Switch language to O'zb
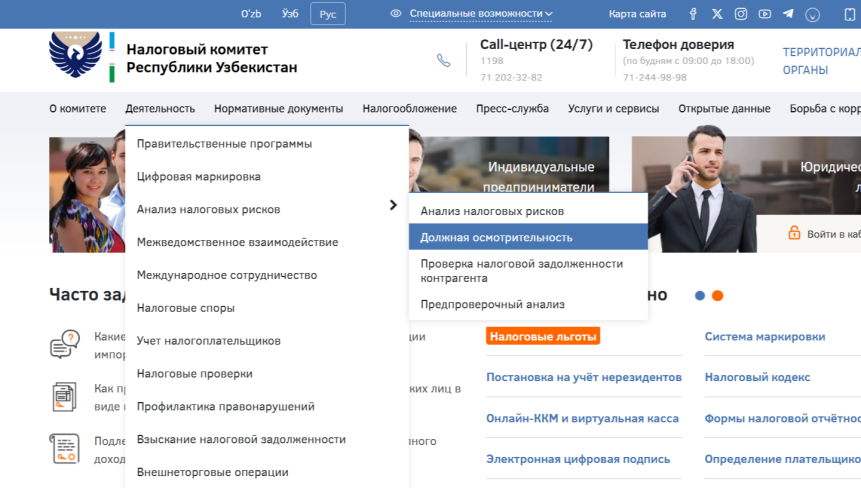Image resolution: width=861 pixels, height=488 pixels. 251,14
